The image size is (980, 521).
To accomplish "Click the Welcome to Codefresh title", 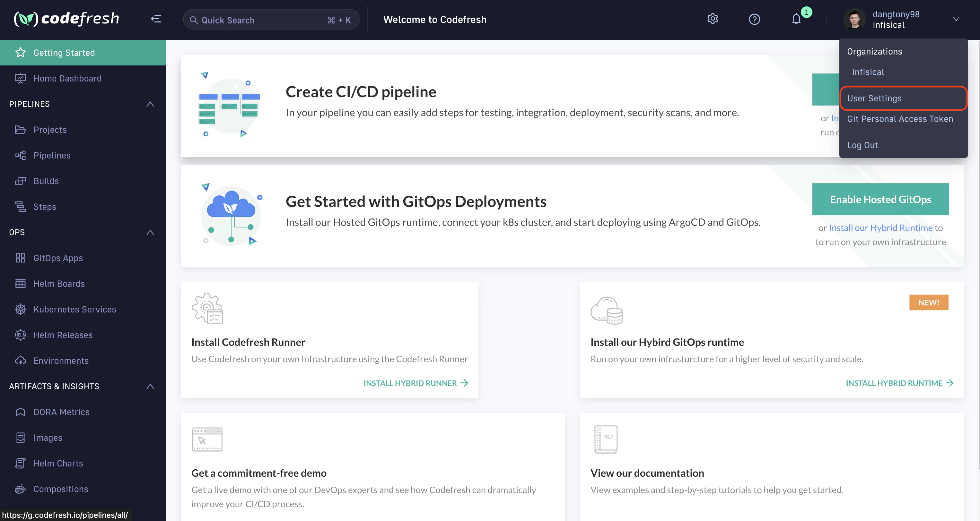I will click(x=435, y=19).
